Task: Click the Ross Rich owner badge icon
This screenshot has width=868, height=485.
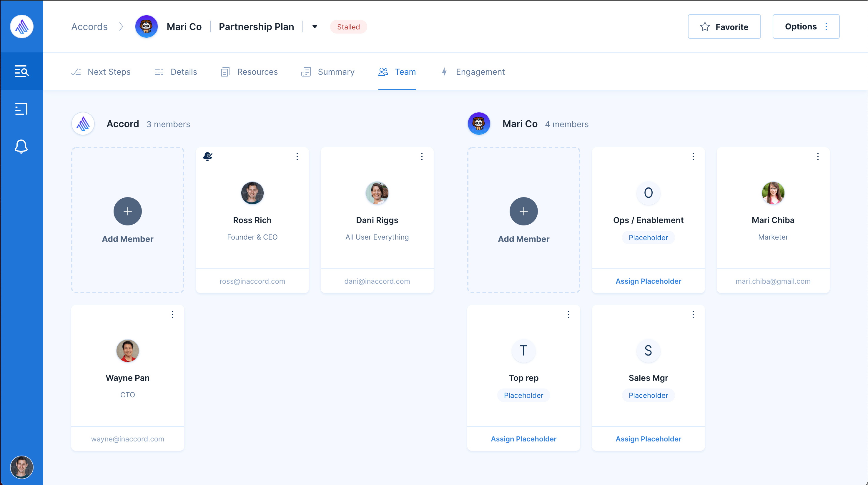Action: pyautogui.click(x=208, y=156)
